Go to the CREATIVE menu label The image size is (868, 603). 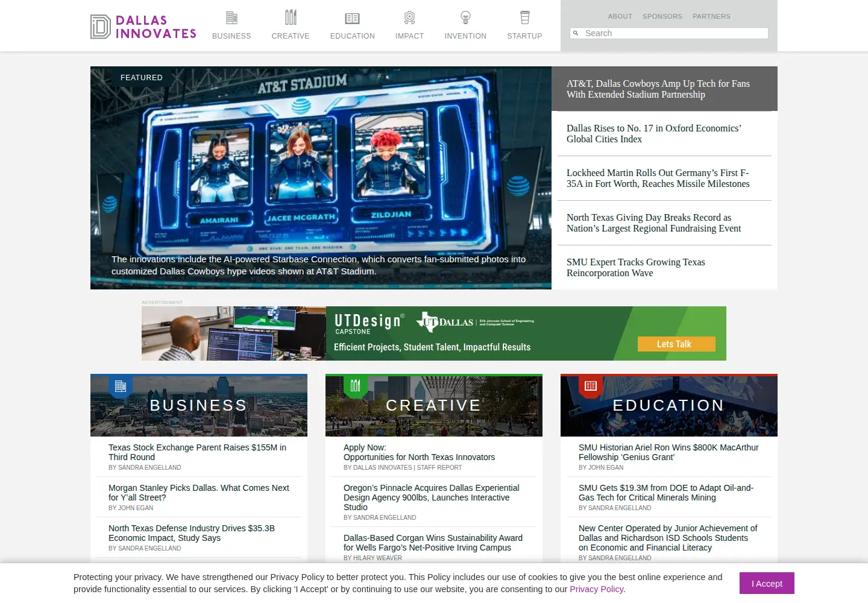coord(291,36)
